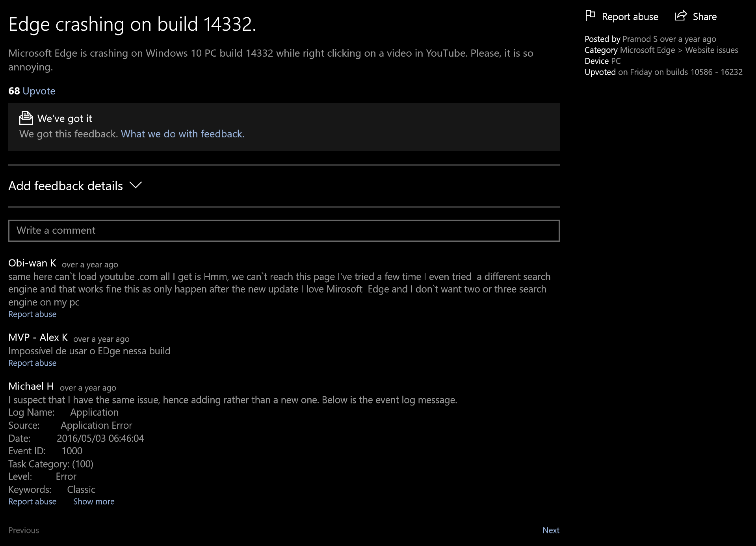Click the We've got it mailbox icon
756x546 pixels.
(x=26, y=118)
